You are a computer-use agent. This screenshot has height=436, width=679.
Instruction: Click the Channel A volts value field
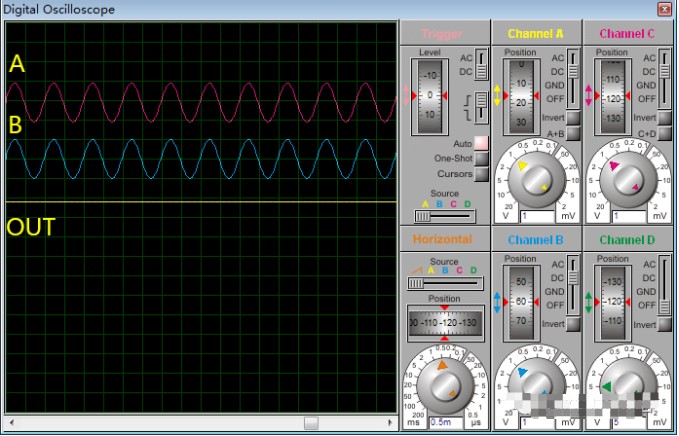click(536, 216)
